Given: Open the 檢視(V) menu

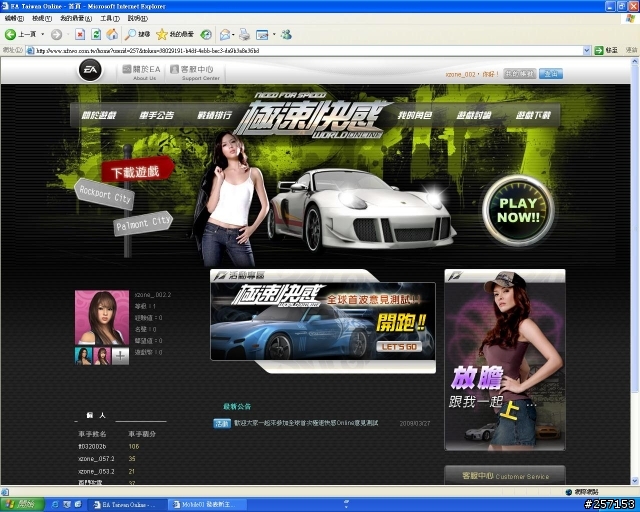Looking at the screenshot, I should click(x=42, y=18).
